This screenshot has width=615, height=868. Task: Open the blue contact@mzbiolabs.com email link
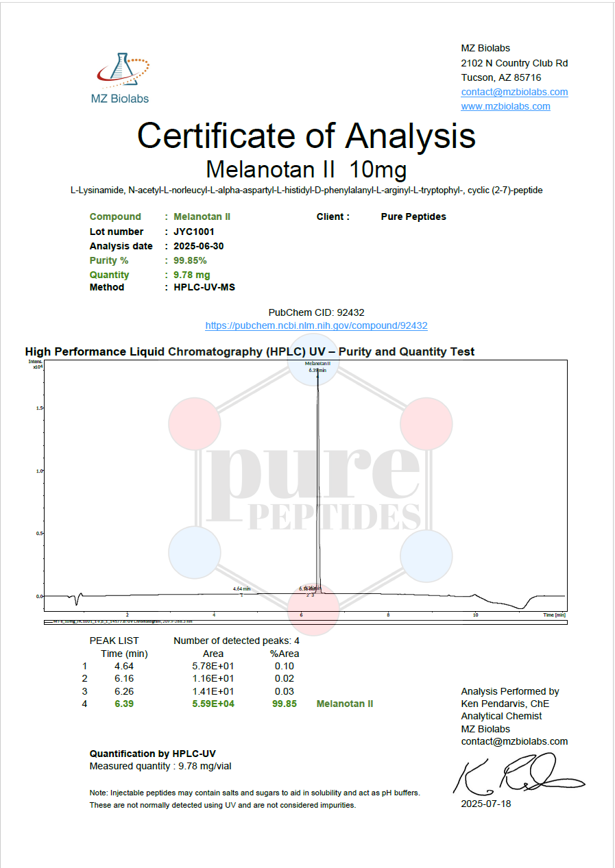[514, 92]
